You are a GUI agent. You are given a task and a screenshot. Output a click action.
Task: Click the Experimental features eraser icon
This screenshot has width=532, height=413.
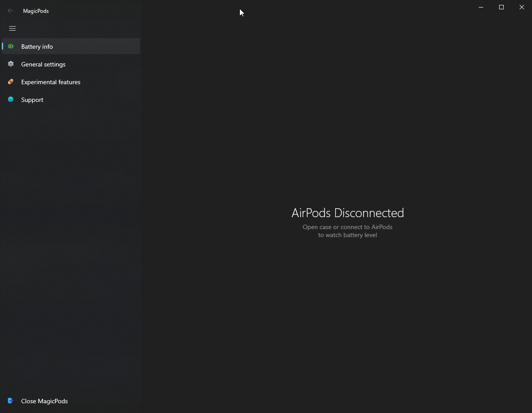10,82
